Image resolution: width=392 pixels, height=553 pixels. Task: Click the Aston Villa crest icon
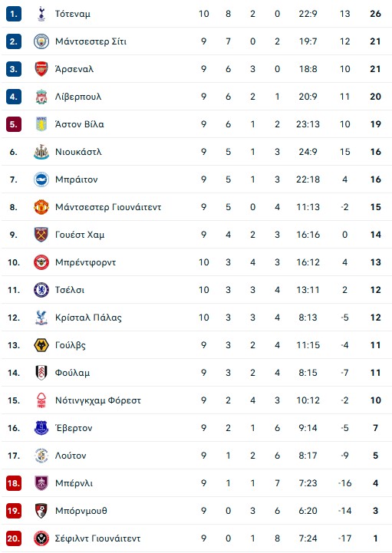point(41,124)
